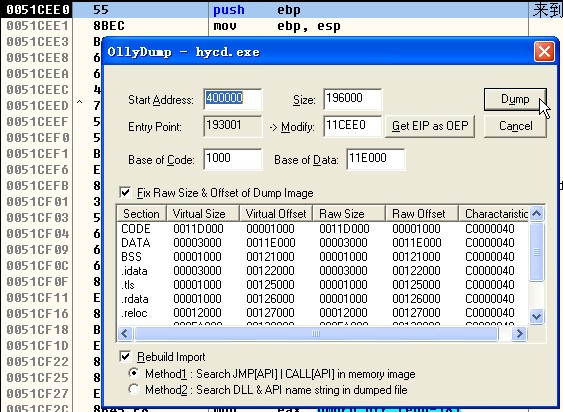Screen dimensions: 563x412
Task: Click section list scroll left arrow
Action: pyautogui.click(x=125, y=334)
